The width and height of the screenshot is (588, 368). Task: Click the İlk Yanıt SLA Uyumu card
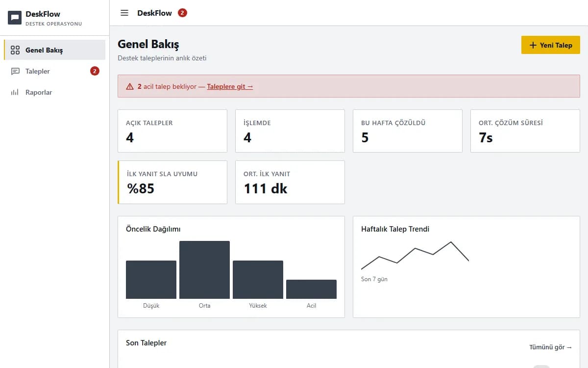172,182
